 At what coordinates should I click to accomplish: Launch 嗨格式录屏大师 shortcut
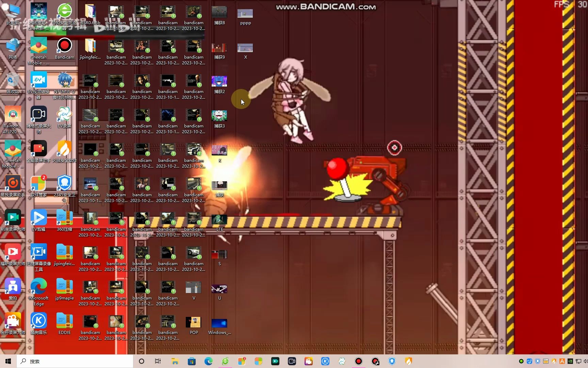pyautogui.click(x=38, y=120)
